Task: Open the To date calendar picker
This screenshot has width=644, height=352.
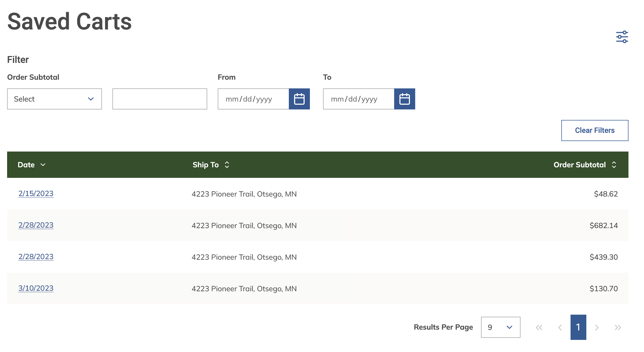Action: point(404,99)
